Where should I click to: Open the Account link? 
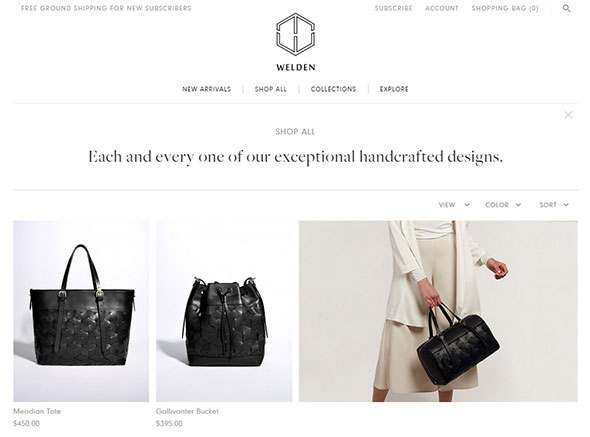[442, 8]
